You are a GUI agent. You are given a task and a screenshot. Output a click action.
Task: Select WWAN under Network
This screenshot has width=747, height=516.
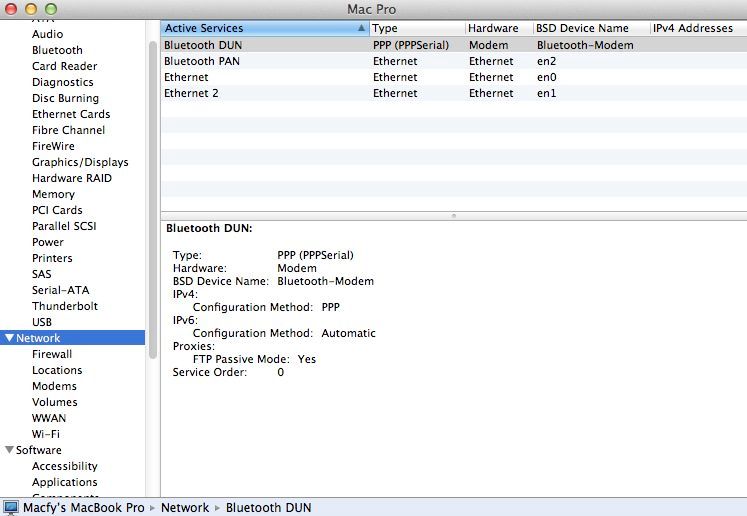coord(49,418)
